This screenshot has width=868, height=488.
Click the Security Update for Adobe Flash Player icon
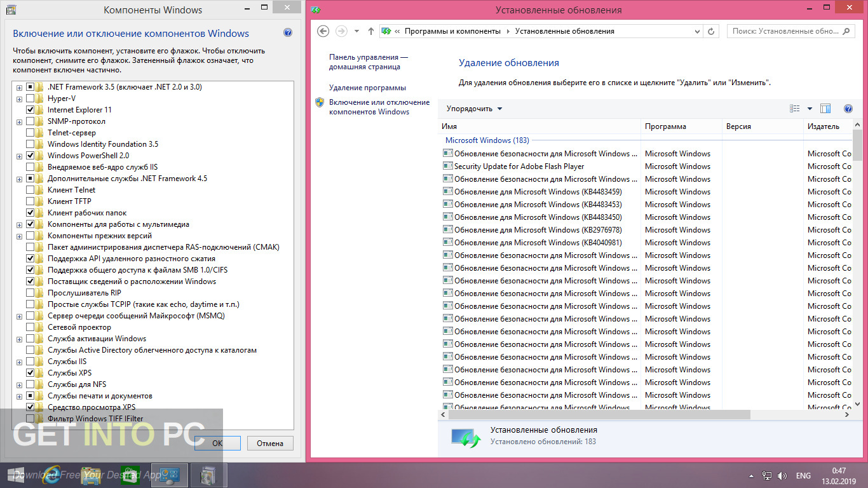[447, 166]
